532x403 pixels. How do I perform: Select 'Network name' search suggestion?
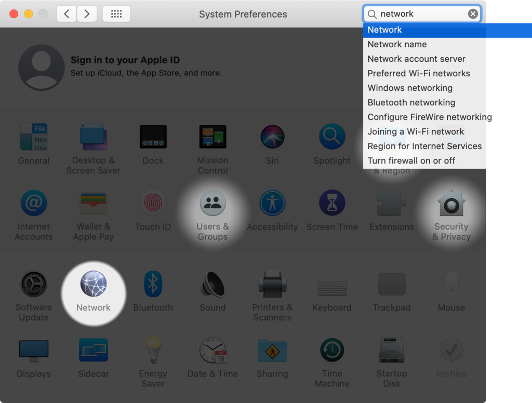[x=397, y=45]
